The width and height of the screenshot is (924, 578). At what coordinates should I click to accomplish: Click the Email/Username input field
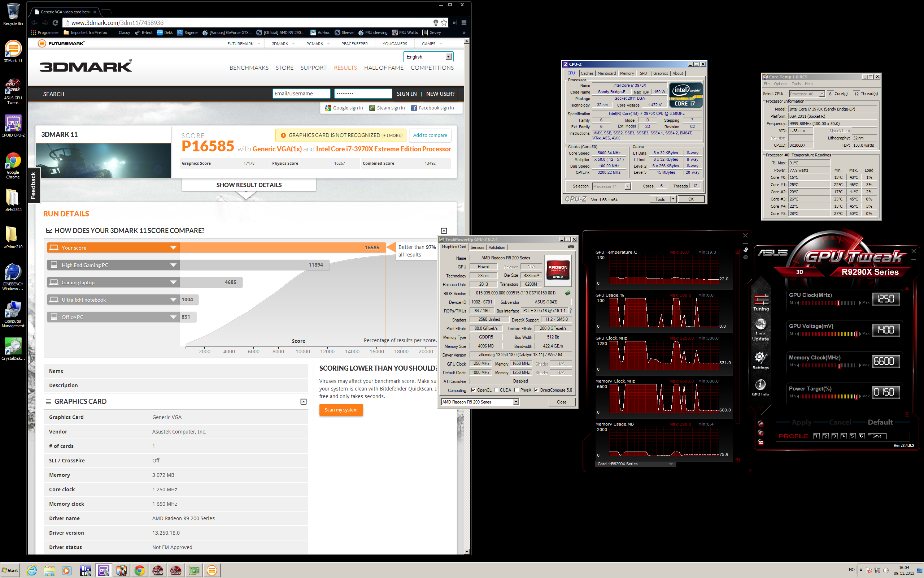click(x=301, y=94)
